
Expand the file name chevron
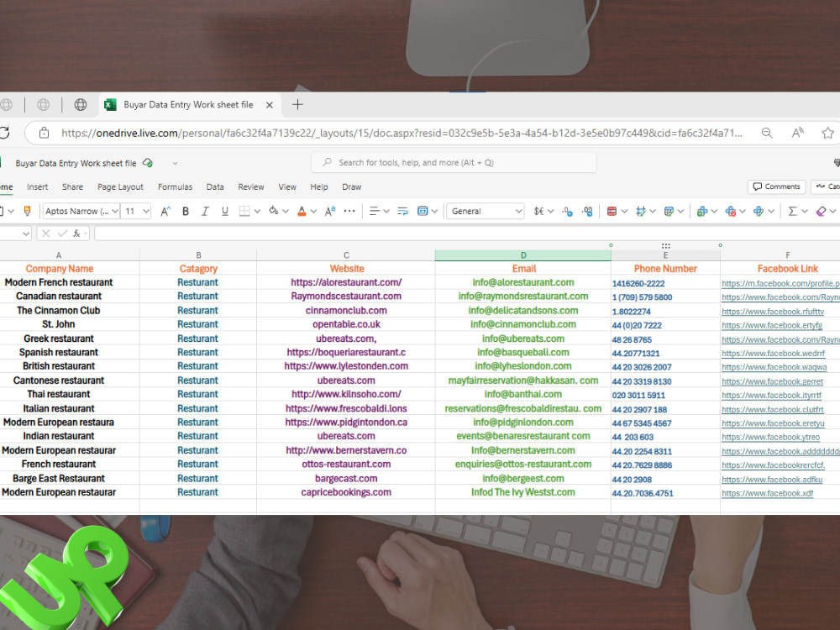point(175,164)
